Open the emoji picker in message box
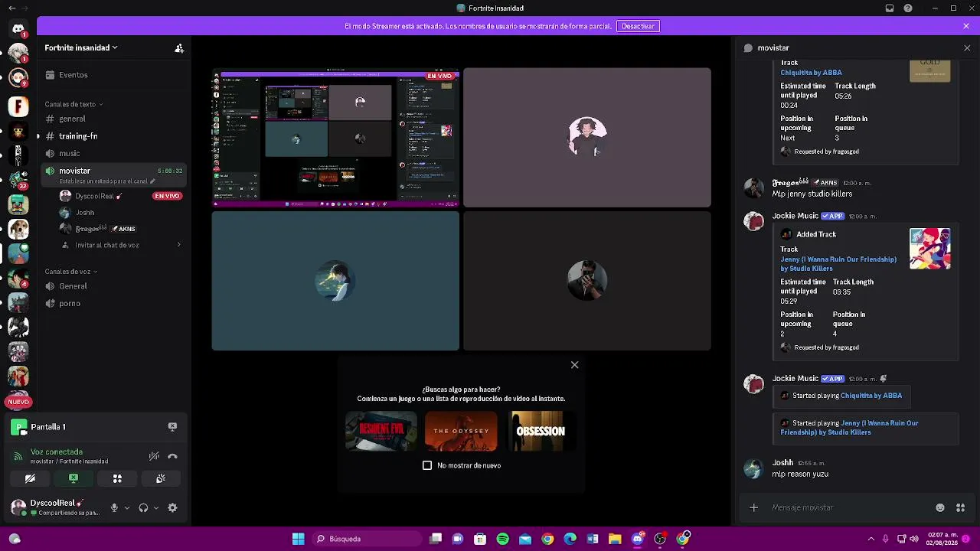This screenshot has width=980, height=551. pos(940,507)
